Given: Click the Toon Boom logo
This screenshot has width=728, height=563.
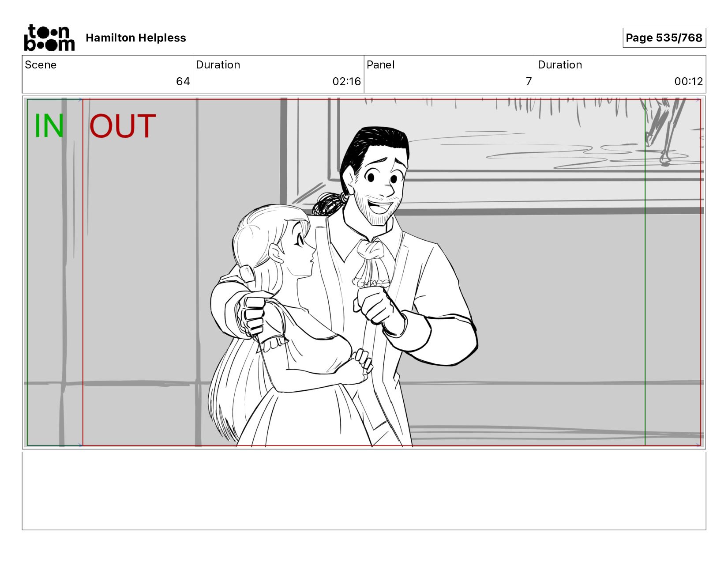Looking at the screenshot, I should pyautogui.click(x=49, y=38).
